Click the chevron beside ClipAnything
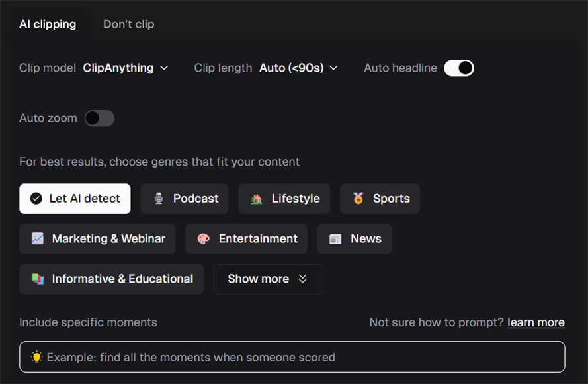Screen dimensions: 588x384 164,68
